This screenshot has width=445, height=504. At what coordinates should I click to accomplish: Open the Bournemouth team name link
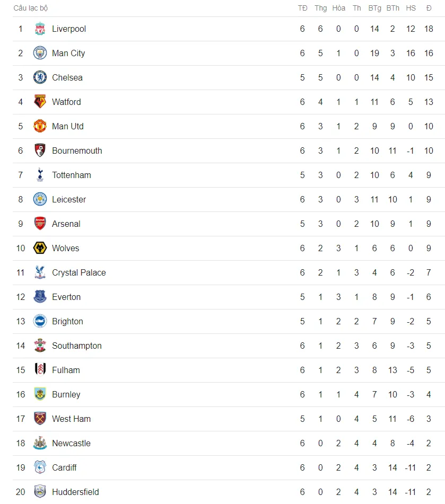[x=77, y=151]
